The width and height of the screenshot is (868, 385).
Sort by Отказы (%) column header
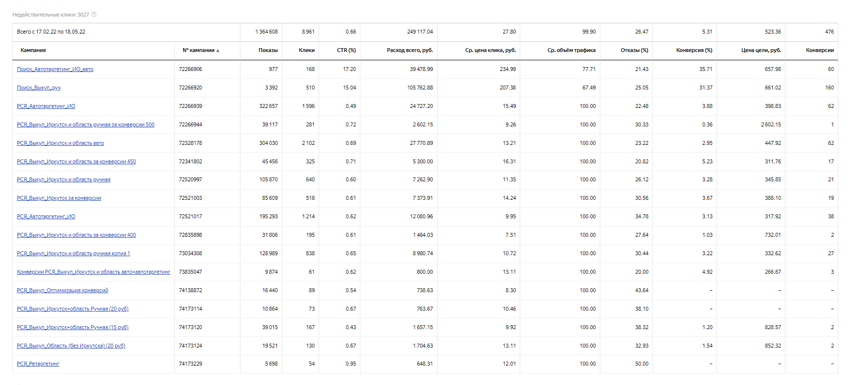point(634,50)
